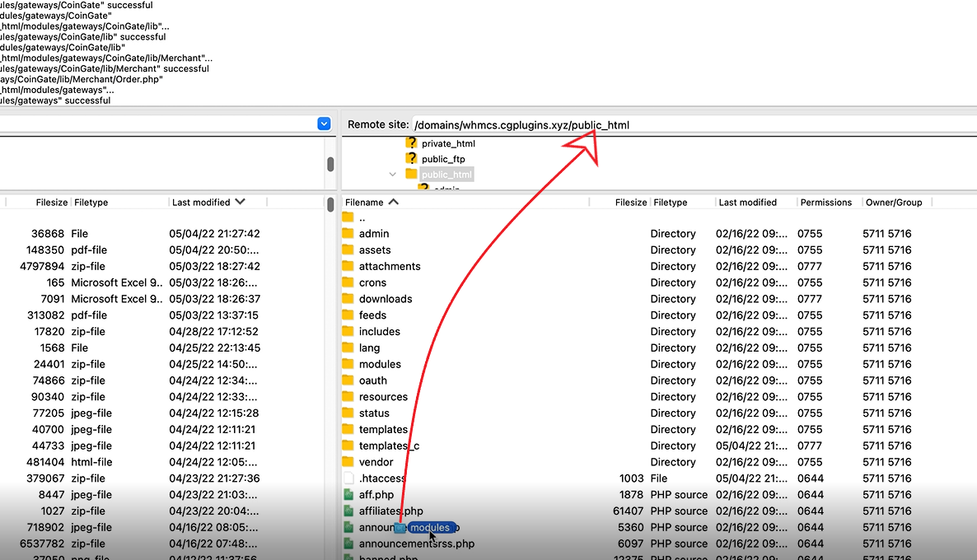The height and width of the screenshot is (560, 977).
Task: Click the 'attachments' filename text
Action: coord(390,266)
